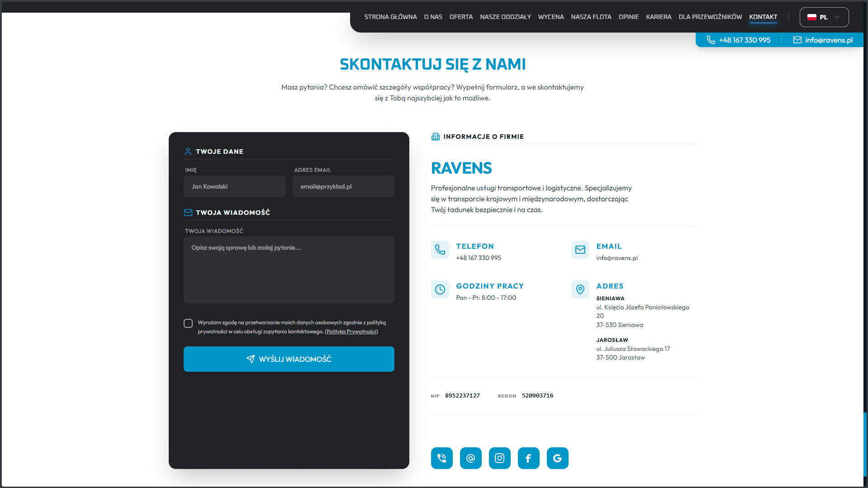Click the building icon beside Informacje o firmie

435,137
